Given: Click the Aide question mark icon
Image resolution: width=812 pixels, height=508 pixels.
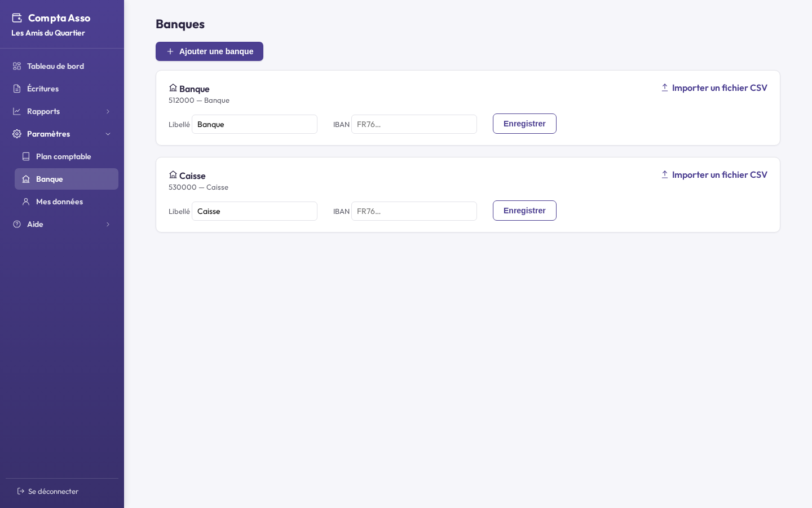Looking at the screenshot, I should tap(17, 224).
